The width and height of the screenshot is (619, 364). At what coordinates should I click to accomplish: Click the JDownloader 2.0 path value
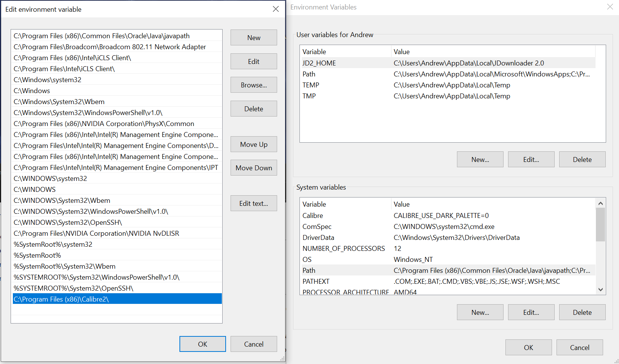click(469, 63)
